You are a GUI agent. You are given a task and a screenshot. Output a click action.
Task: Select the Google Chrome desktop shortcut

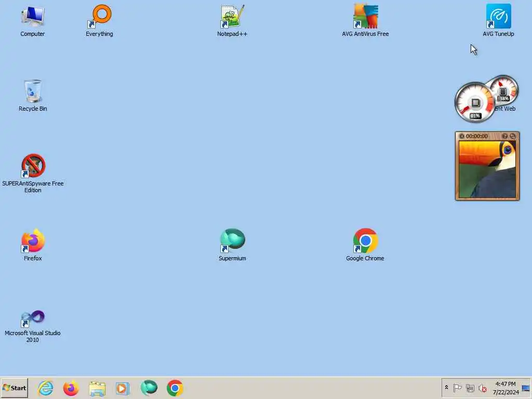click(x=365, y=245)
